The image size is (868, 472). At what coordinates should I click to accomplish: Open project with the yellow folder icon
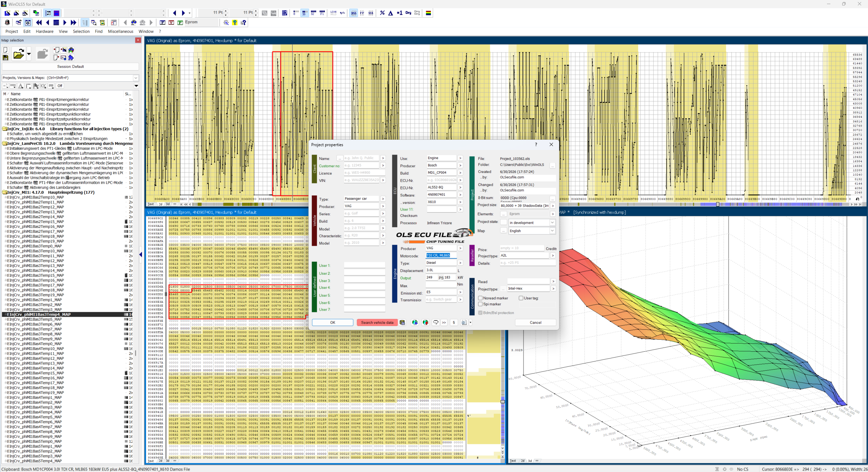coord(18,54)
